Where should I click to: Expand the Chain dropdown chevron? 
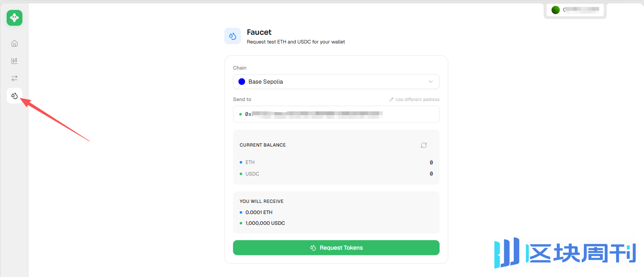pyautogui.click(x=431, y=82)
